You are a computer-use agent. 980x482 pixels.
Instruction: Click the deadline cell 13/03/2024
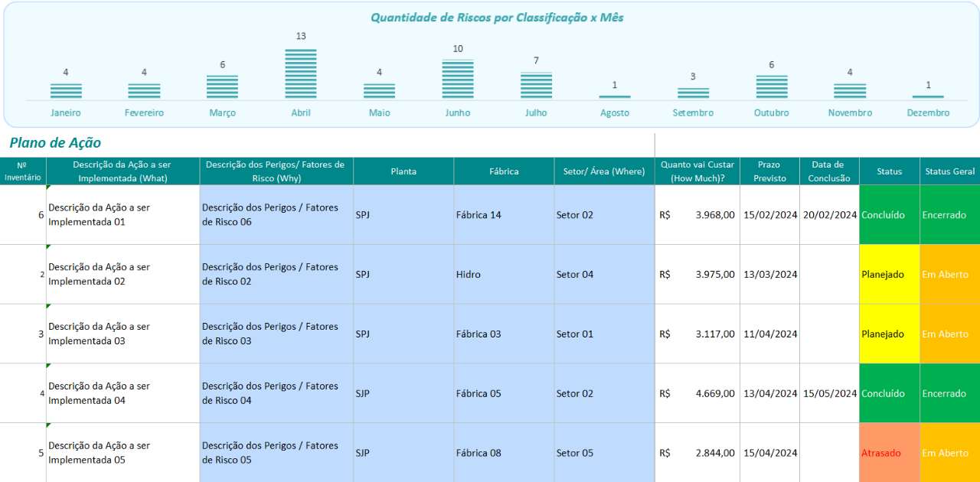coord(769,275)
